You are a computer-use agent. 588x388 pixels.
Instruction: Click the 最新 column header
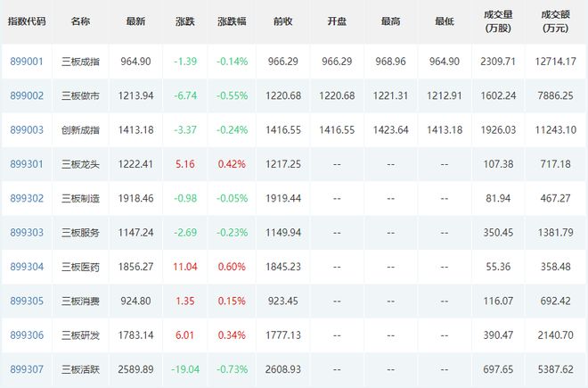point(135,21)
